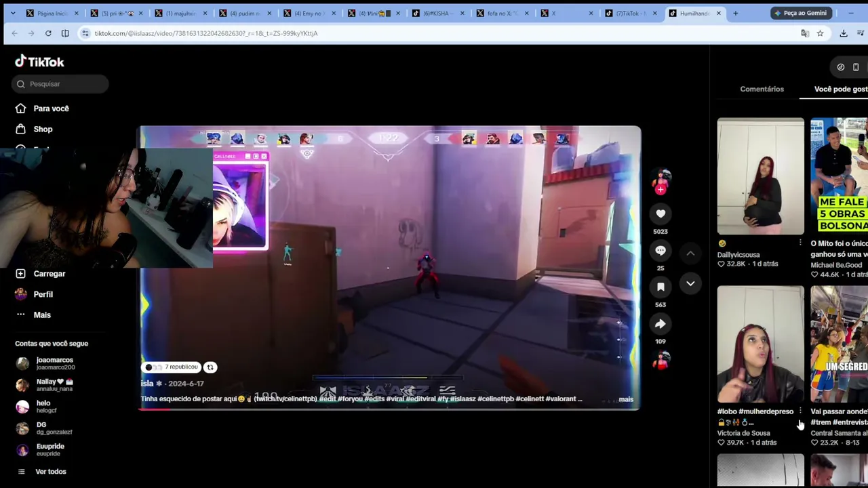Bookmark the video to favorites
Screen dimensions: 868x488
(x=660, y=287)
